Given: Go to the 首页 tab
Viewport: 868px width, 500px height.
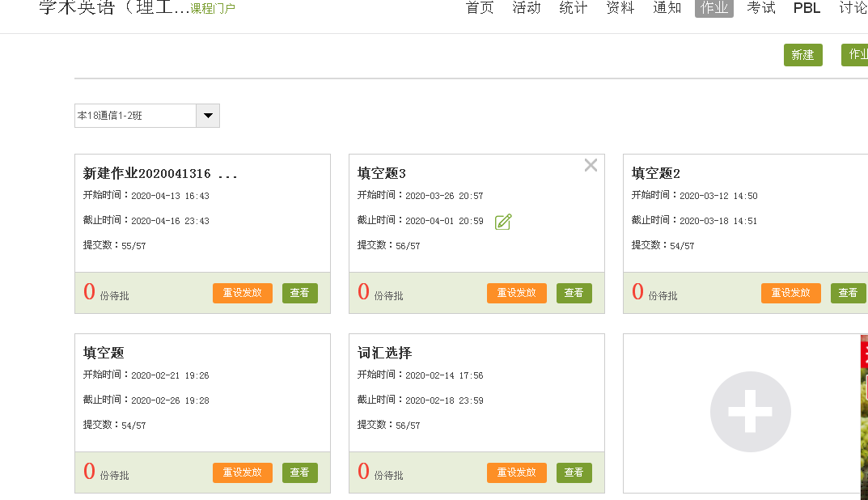Looking at the screenshot, I should [480, 8].
